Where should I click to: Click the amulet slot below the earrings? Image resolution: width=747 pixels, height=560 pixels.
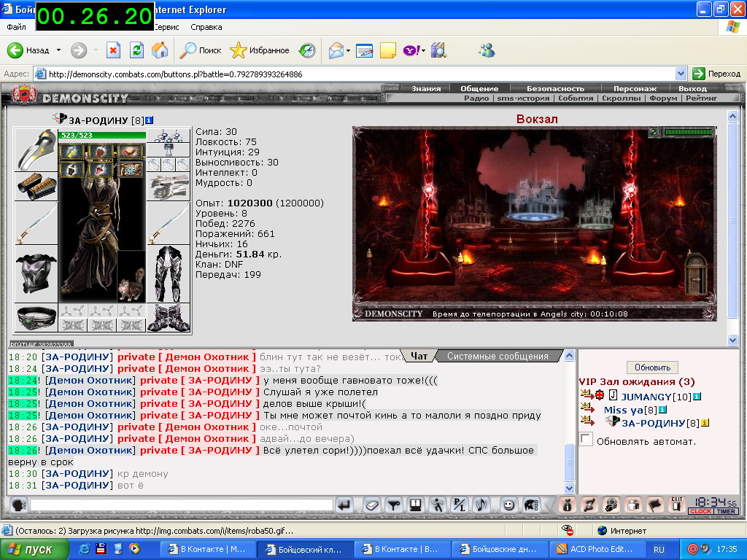[x=169, y=150]
